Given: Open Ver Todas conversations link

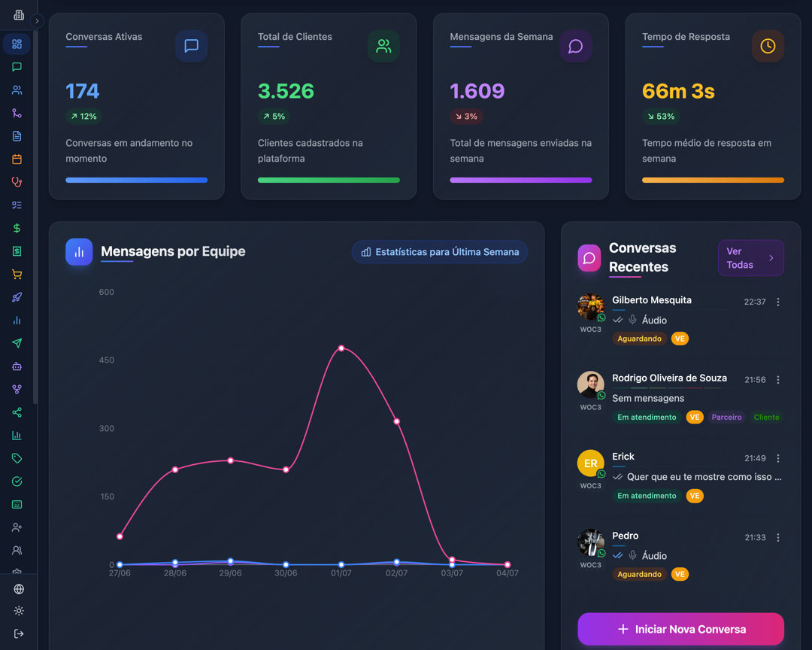Looking at the screenshot, I should (x=750, y=257).
